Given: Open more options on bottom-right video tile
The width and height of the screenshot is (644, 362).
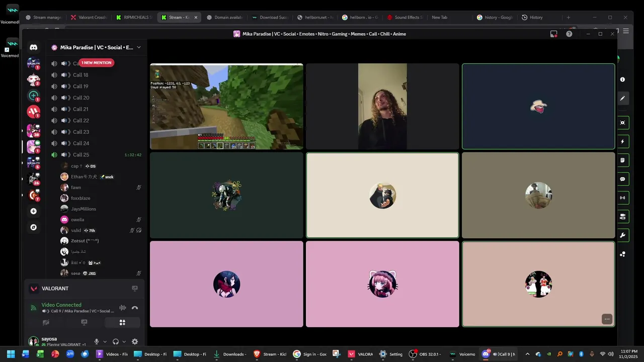Looking at the screenshot, I should click(x=607, y=319).
